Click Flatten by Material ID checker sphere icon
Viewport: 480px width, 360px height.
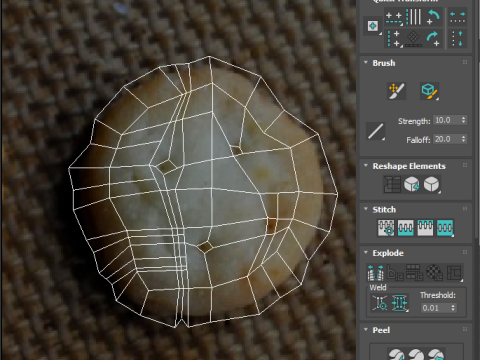(434, 273)
